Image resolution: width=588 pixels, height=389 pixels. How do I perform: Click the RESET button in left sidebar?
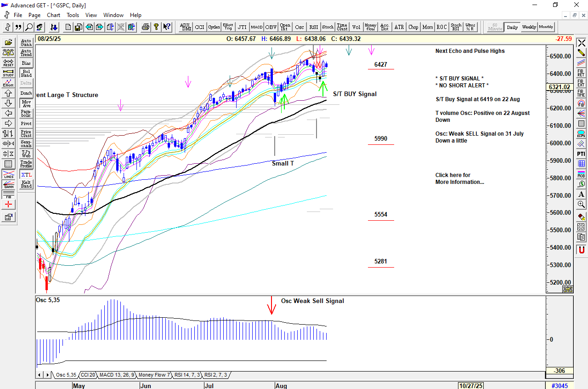[x=8, y=63]
